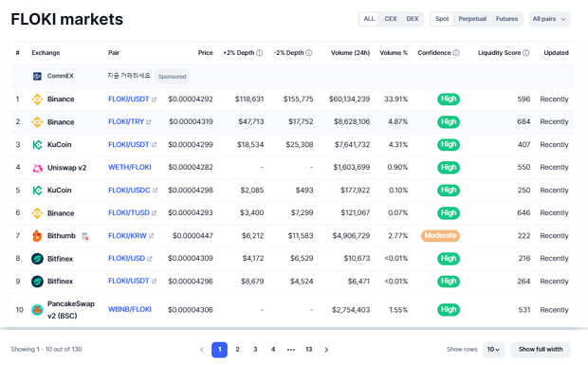Image resolution: width=588 pixels, height=365 pixels.
Task: Open the FLOKI/TUSD pair link
Action: click(129, 213)
